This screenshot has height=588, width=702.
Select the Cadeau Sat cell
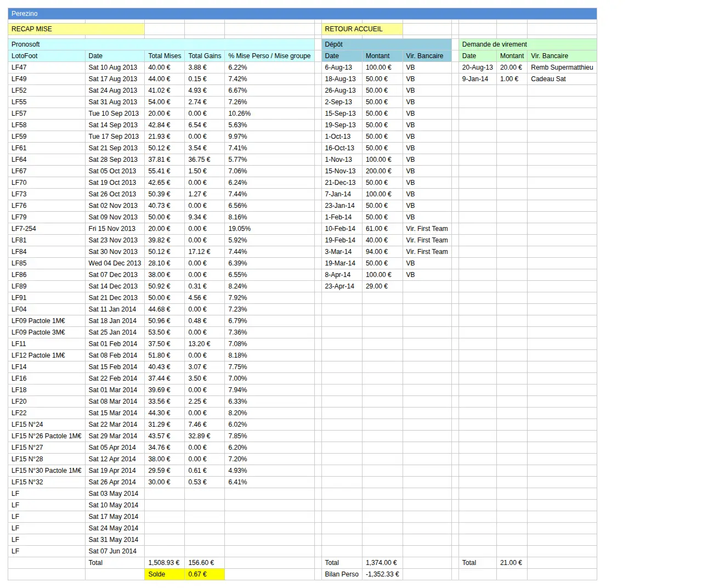click(x=562, y=79)
